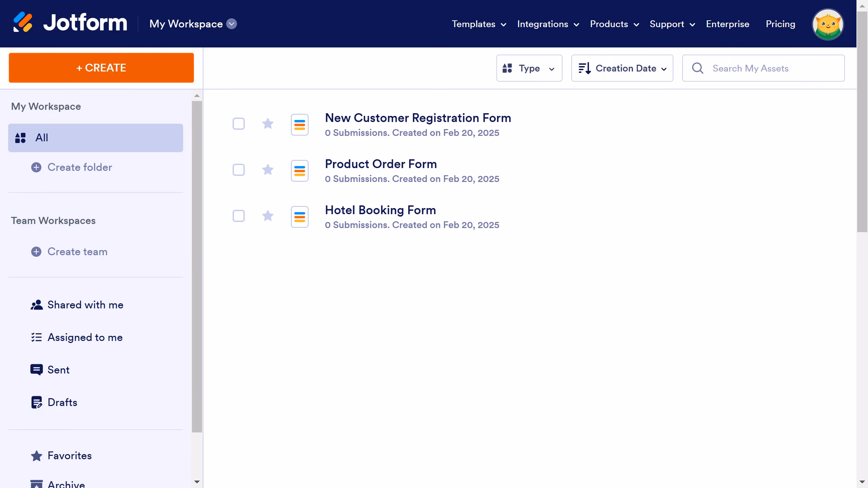Screen dimensions: 868x488
Task: Click the Type filter shapes icon
Action: (x=507, y=68)
